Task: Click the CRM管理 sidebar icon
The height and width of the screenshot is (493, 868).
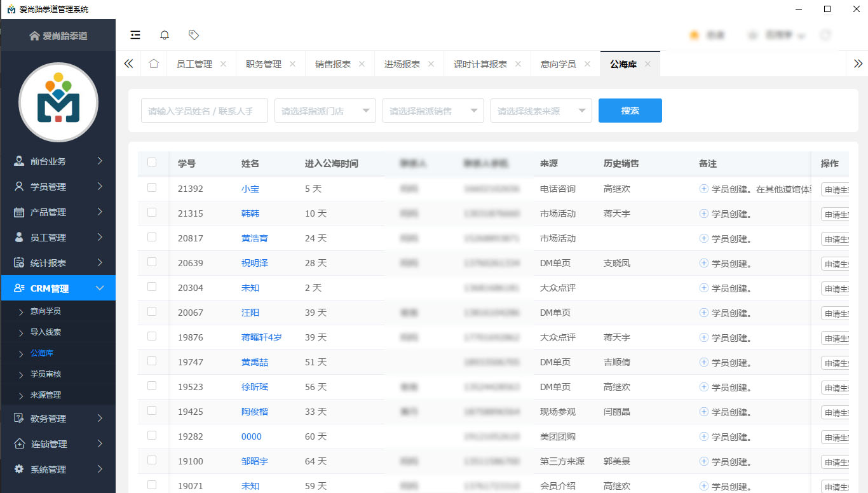Action: (19, 288)
